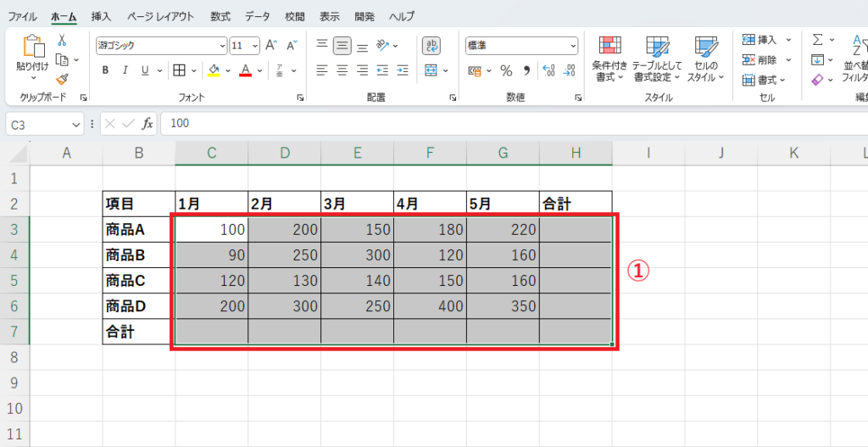Click the Fill down icon
This screenshot has width=868, height=447.
pos(818,59)
